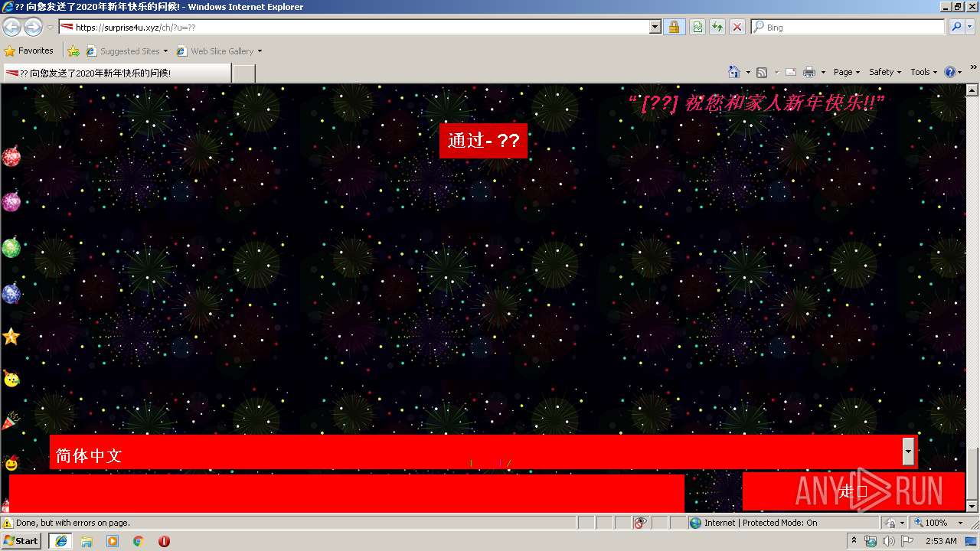Open a new blank tab
This screenshot has height=551, width=980.
pyautogui.click(x=243, y=73)
